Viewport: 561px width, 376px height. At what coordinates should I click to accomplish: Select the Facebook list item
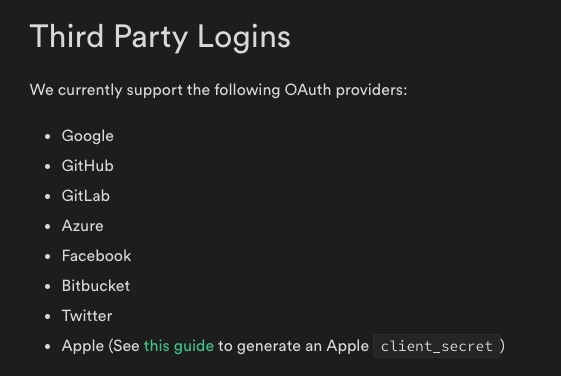[x=97, y=256]
